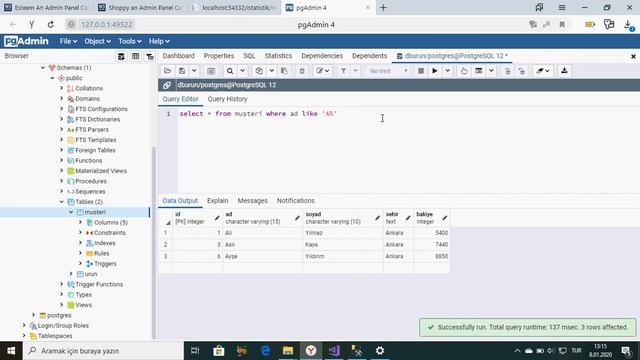Switch to the Dependents tab
Image resolution: width=640 pixels, height=360 pixels.
pos(369,56)
